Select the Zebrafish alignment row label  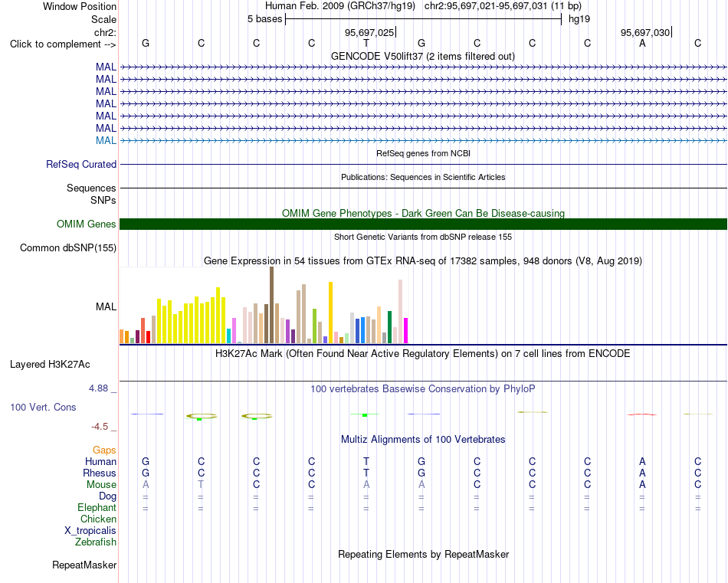pos(96,542)
